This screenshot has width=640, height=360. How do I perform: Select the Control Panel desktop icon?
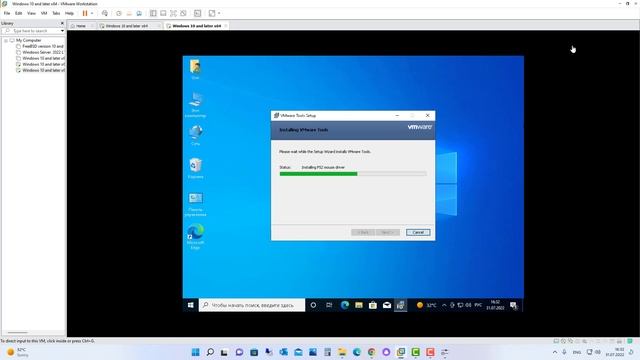tap(196, 204)
